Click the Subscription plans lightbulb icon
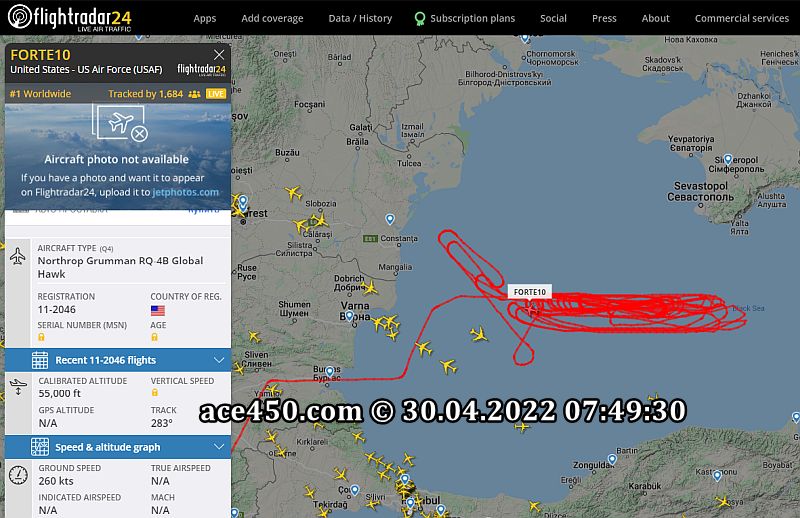Viewport: 800px width, 518px height. click(419, 19)
